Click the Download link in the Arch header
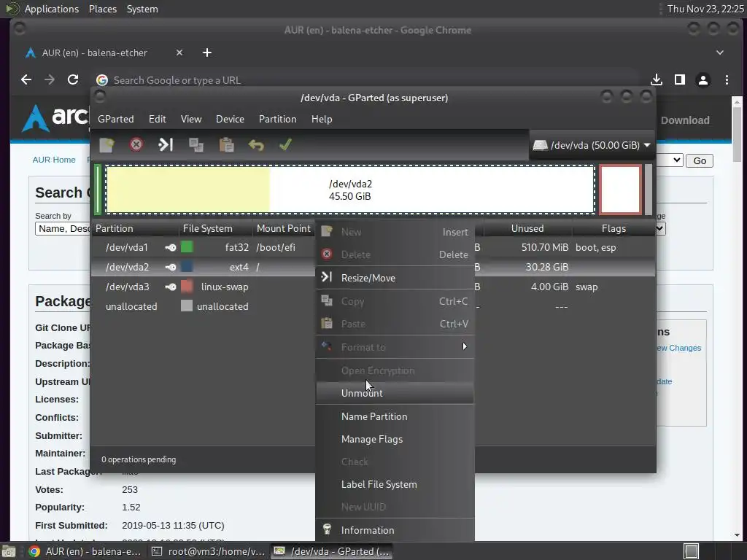This screenshot has height=560, width=747. coord(684,120)
